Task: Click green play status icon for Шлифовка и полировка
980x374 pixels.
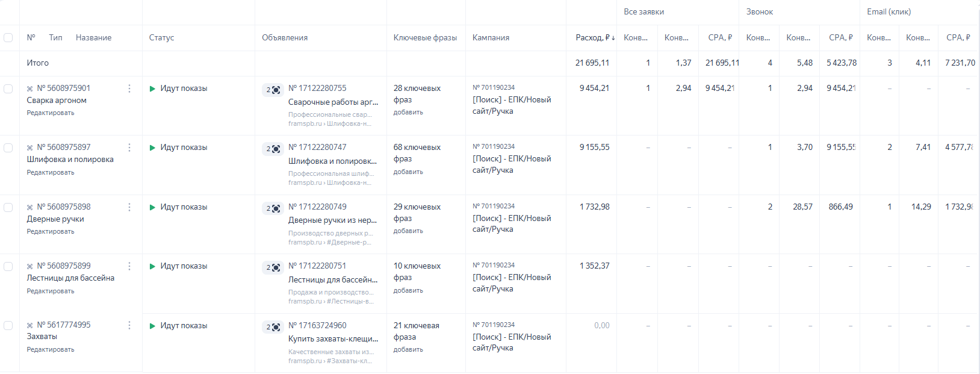Action: point(152,148)
